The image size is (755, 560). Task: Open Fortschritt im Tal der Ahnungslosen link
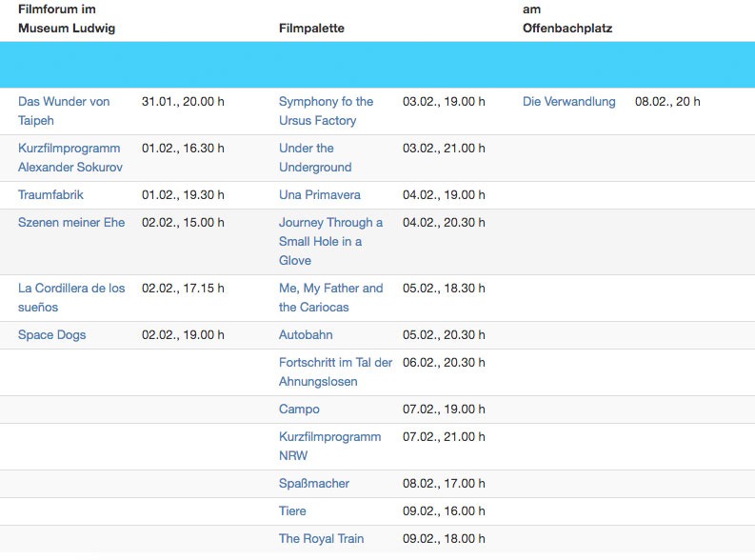336,371
